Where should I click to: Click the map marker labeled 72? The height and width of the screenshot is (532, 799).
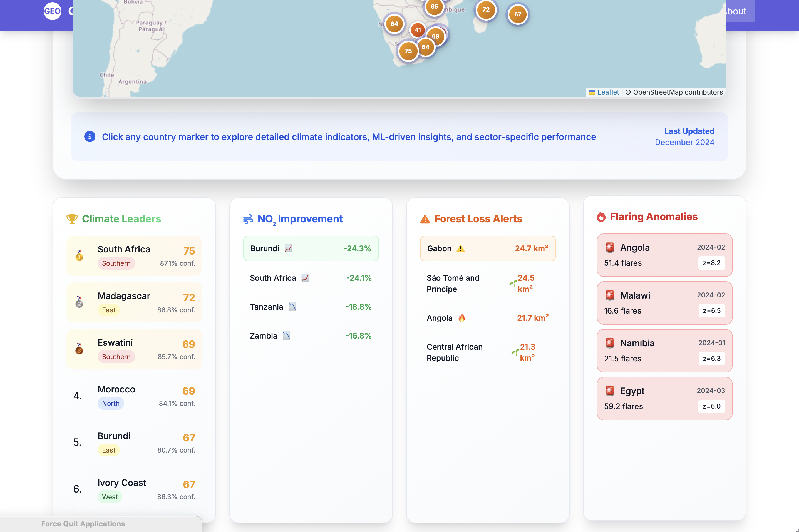click(x=486, y=9)
